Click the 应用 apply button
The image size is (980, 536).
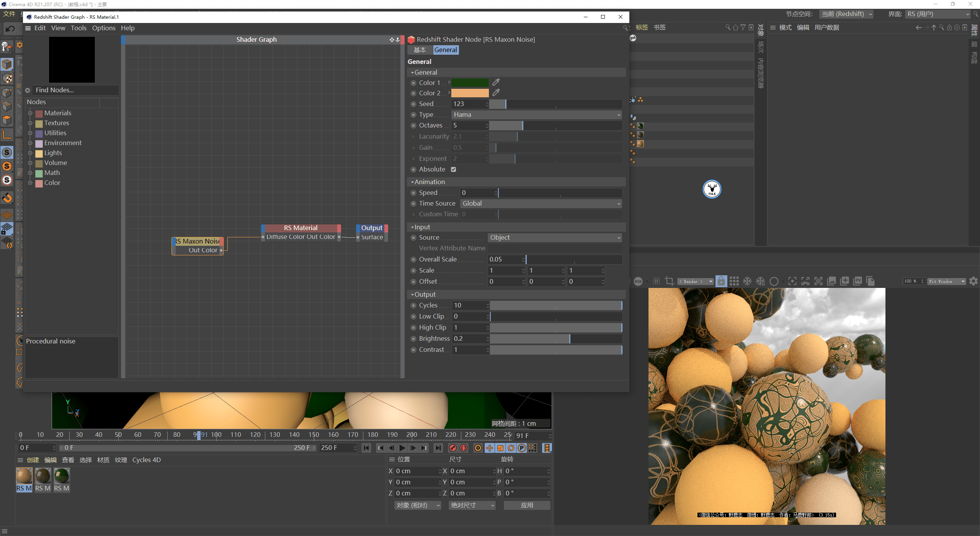527,505
